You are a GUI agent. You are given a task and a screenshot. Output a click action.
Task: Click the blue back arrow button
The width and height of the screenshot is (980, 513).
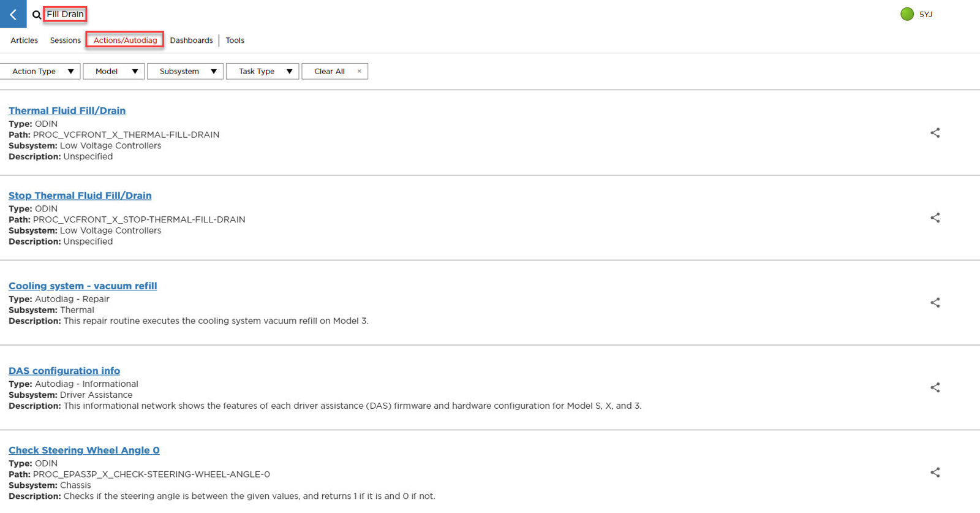13,14
